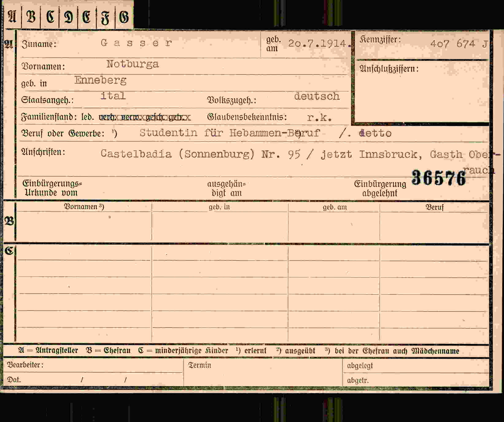Click the 'geb. am' column header in section B
Image resolution: width=504 pixels, height=422 pixels.
coord(335,207)
